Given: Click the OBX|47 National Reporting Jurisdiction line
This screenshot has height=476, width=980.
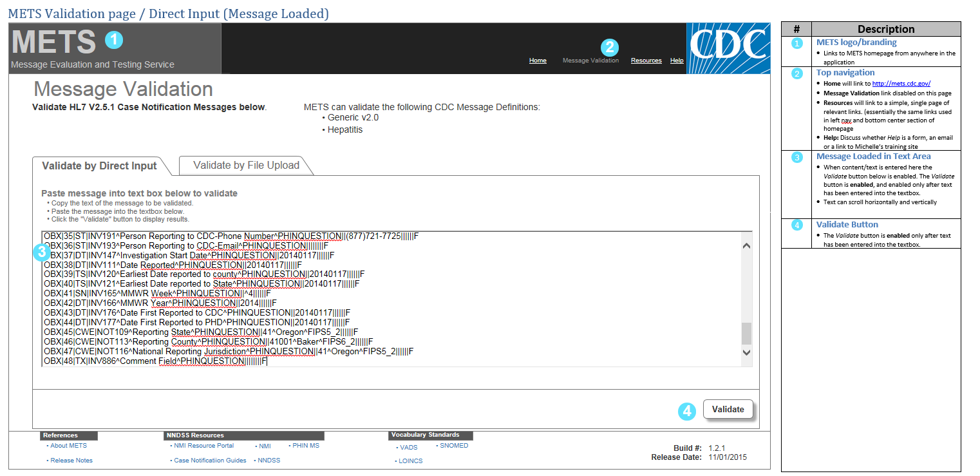Looking at the screenshot, I should (x=228, y=352).
